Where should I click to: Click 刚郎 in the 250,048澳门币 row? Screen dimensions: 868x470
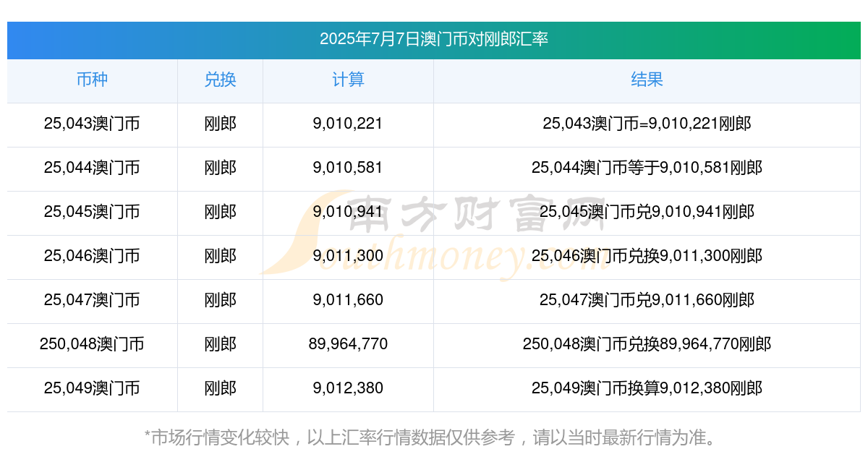[x=220, y=344]
